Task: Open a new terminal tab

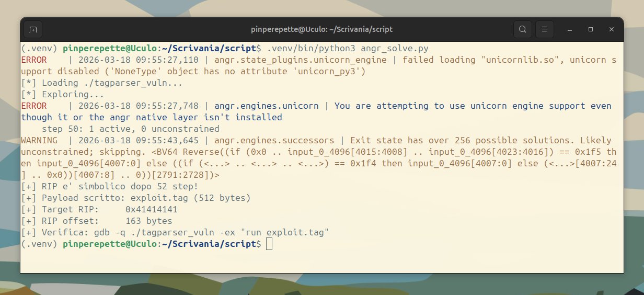Action: pos(33,29)
